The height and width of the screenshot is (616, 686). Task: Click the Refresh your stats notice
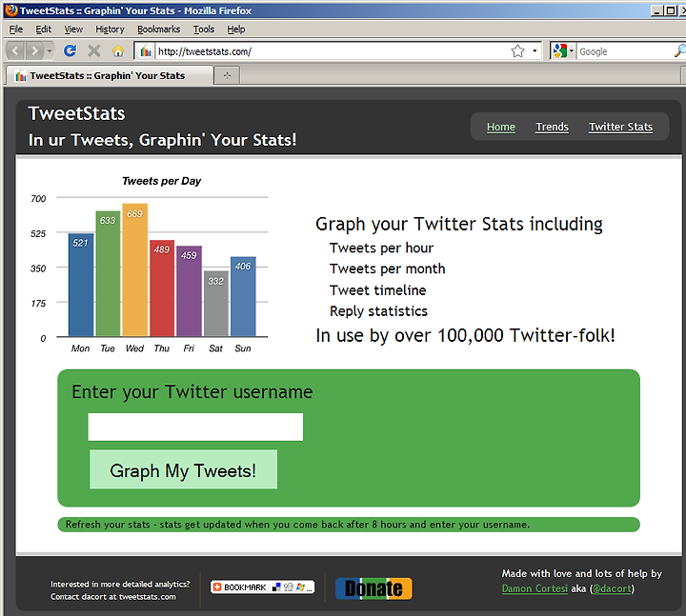point(349,525)
